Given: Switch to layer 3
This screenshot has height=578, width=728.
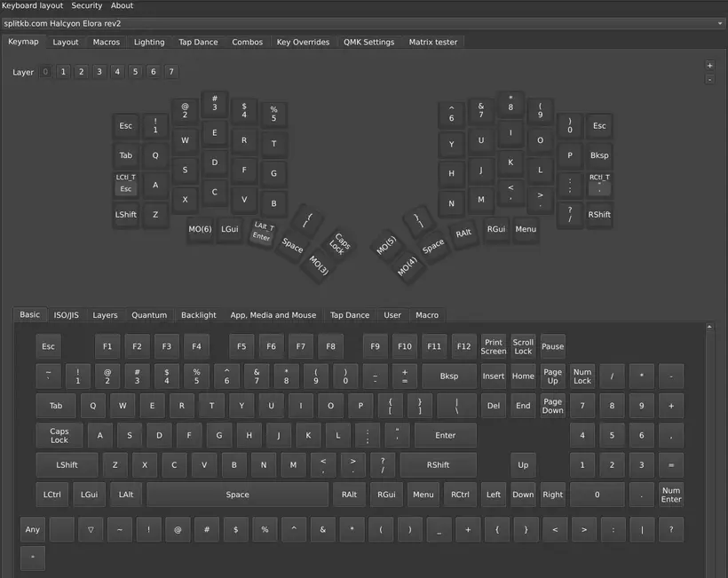Looking at the screenshot, I should pyautogui.click(x=99, y=72).
